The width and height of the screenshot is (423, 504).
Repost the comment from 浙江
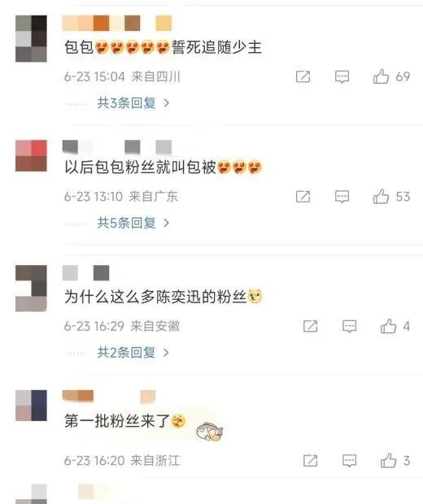[x=311, y=461]
